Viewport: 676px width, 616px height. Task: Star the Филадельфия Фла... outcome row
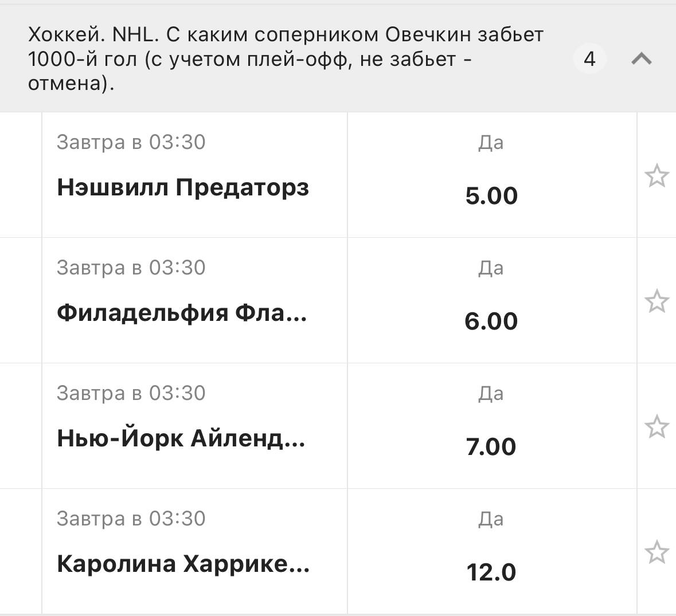click(x=657, y=301)
